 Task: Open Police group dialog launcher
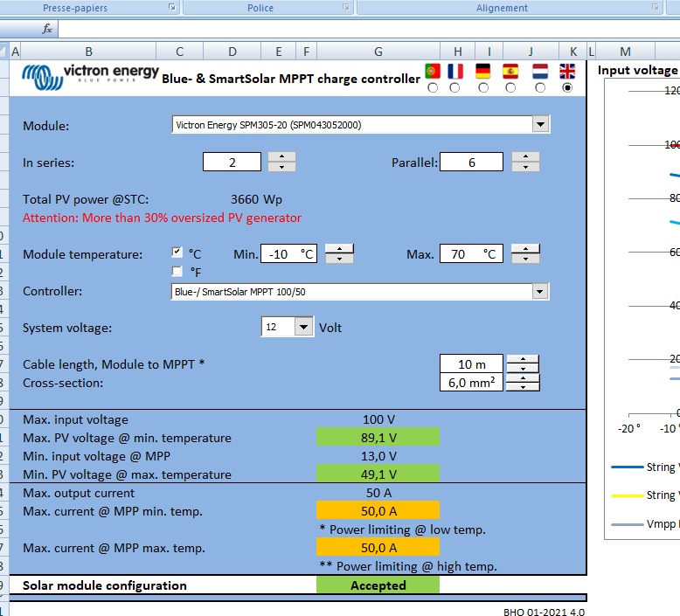pos(345,7)
